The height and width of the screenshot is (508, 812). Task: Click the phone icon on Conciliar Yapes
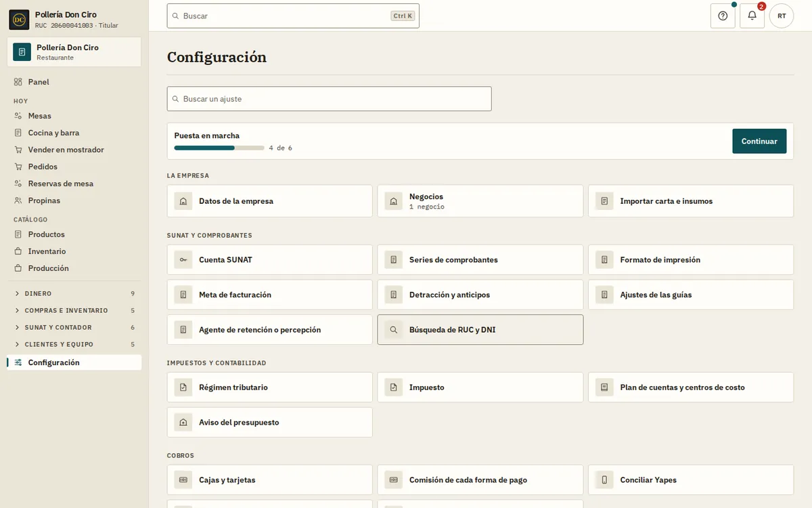tap(604, 480)
